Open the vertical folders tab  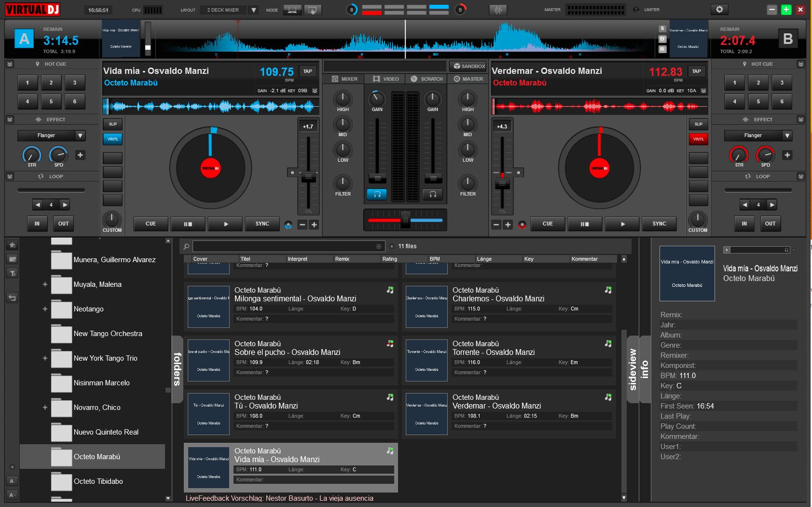177,369
